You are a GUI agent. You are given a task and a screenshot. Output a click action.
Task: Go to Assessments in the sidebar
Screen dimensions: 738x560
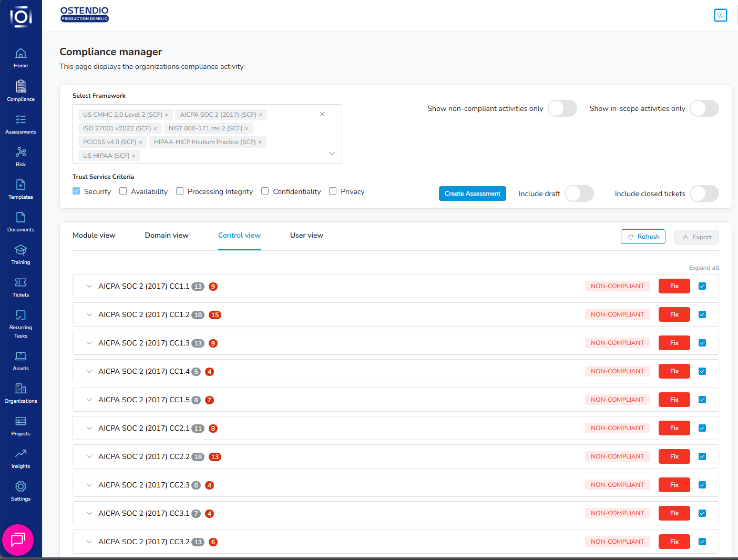point(20,120)
